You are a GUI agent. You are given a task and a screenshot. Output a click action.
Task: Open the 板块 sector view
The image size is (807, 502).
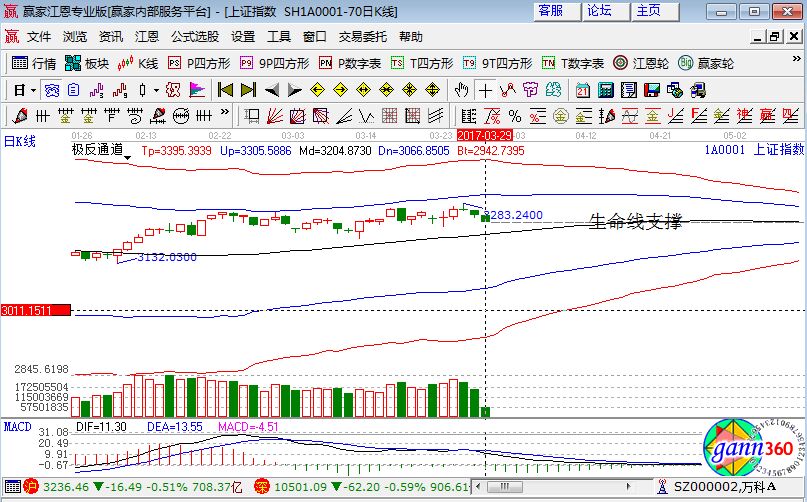pos(86,63)
